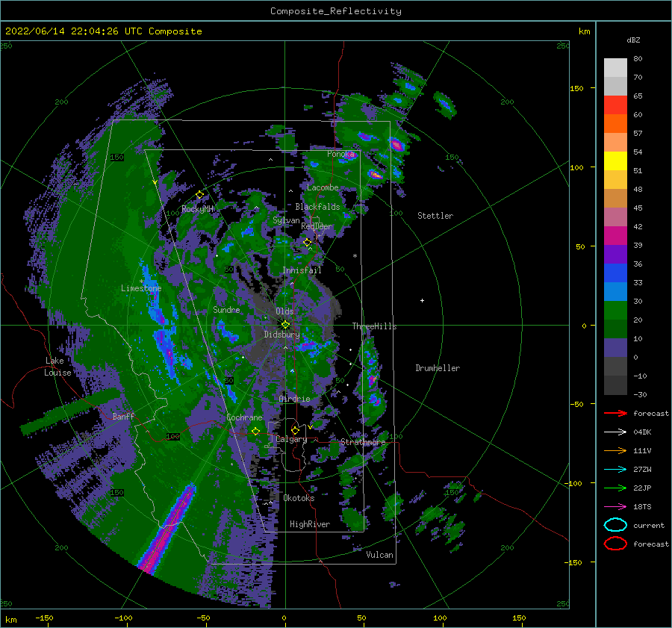The height and width of the screenshot is (628, 672).
Task: Click the Limestone label
Action: click(x=141, y=288)
